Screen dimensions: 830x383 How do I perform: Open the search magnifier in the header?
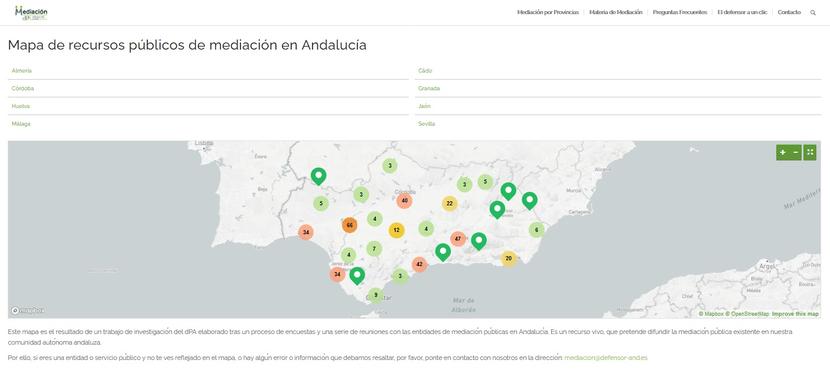coord(813,12)
